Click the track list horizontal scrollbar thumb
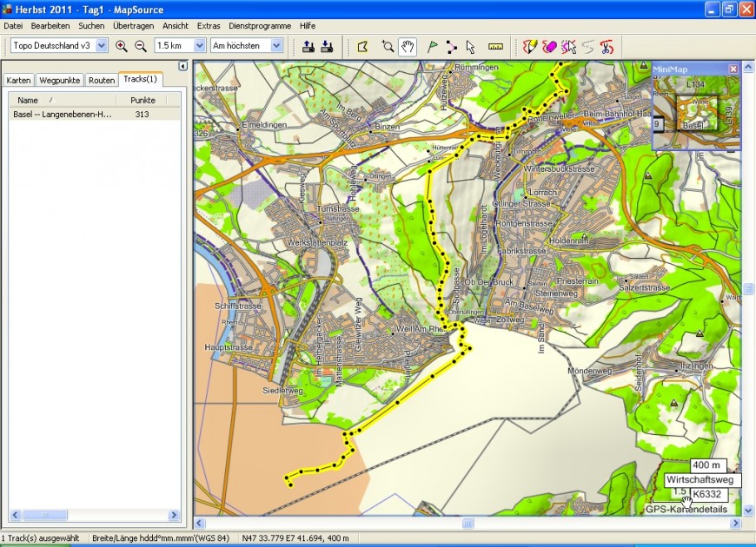 [45, 515]
